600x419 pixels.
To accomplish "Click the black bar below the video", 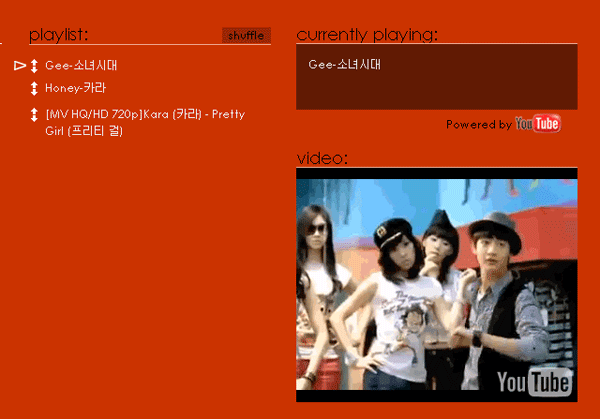I will (x=437, y=396).
